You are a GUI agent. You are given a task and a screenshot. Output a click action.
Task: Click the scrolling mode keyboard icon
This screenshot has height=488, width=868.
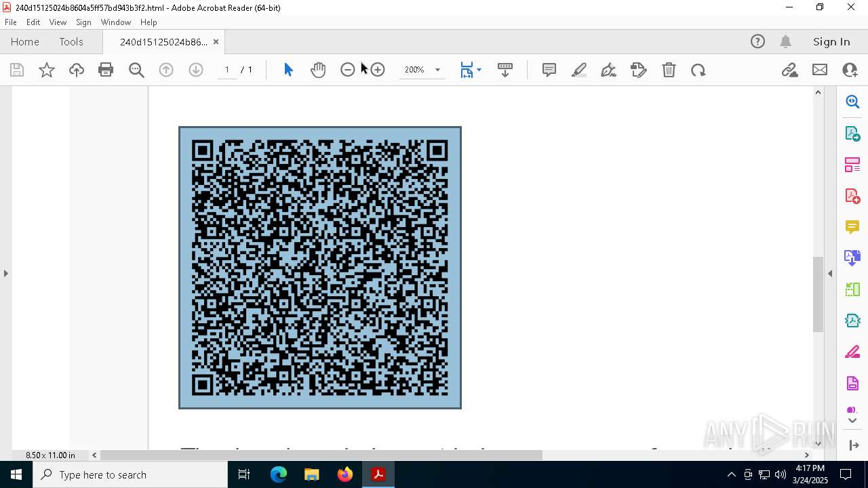click(505, 70)
